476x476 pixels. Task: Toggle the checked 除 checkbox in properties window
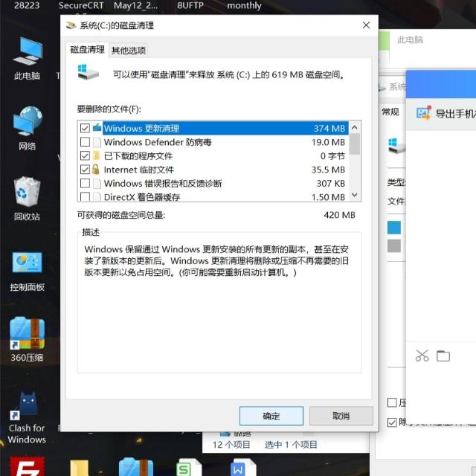click(x=392, y=422)
